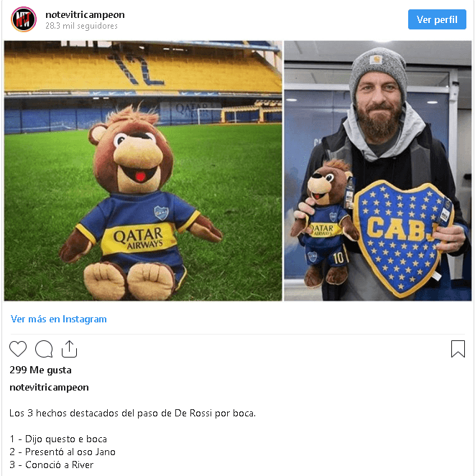Share the post using the share icon
This screenshot has width=475, height=476.
69,349
